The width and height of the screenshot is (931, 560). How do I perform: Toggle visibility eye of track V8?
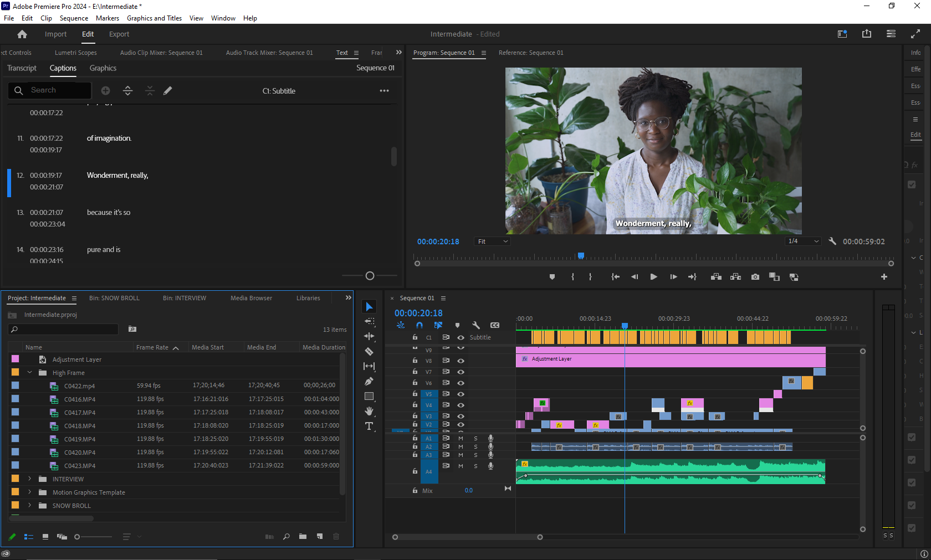pyautogui.click(x=461, y=361)
